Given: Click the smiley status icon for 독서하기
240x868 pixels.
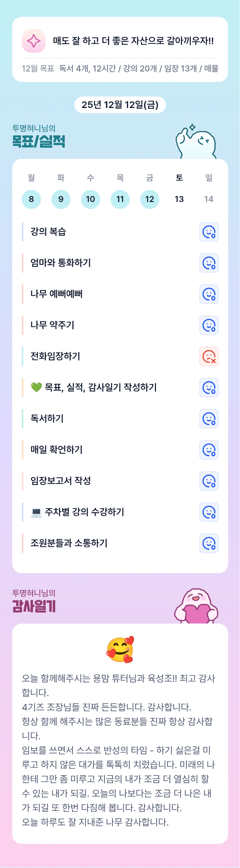Looking at the screenshot, I should pyautogui.click(x=209, y=418).
